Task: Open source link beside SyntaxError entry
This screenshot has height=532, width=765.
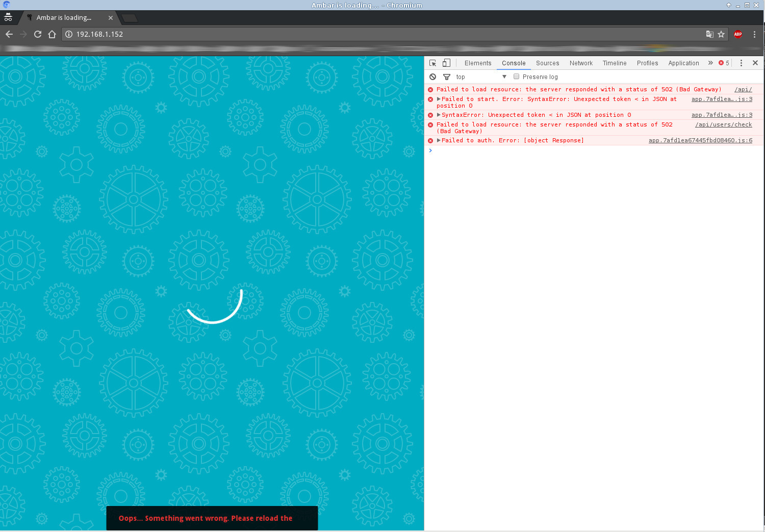Action: pos(722,115)
